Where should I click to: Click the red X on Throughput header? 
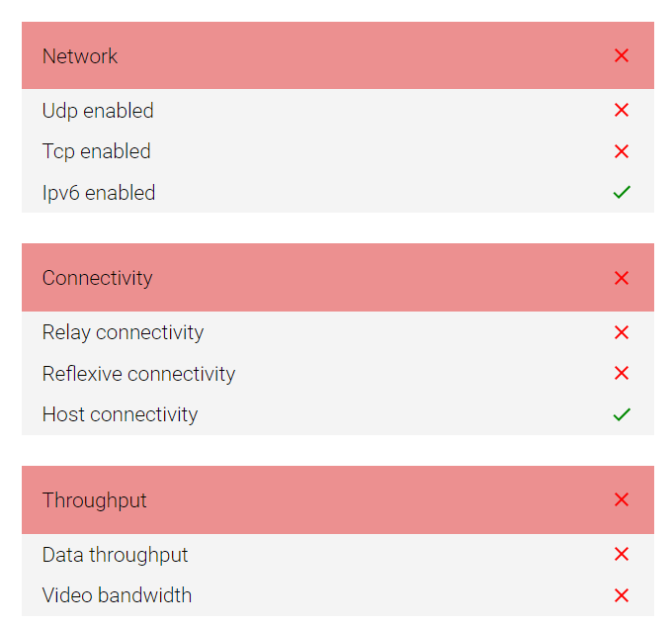point(622,499)
